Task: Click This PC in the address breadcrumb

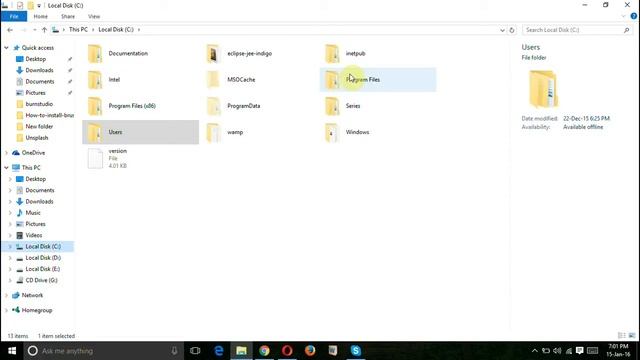Action: click(78, 30)
